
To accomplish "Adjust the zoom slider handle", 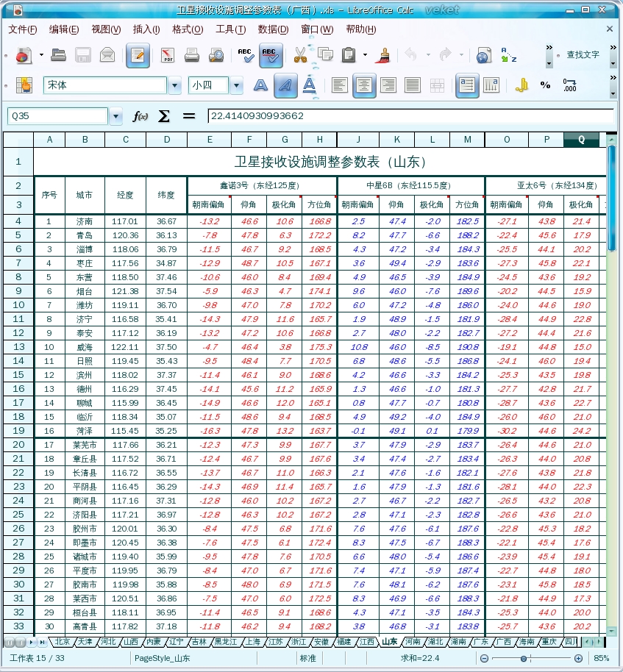I will [524, 658].
